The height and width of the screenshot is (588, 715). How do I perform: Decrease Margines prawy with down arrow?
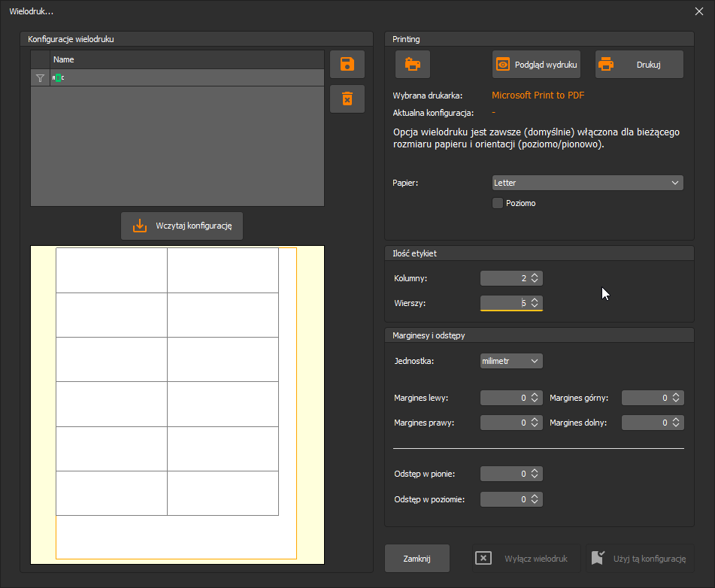click(x=535, y=426)
